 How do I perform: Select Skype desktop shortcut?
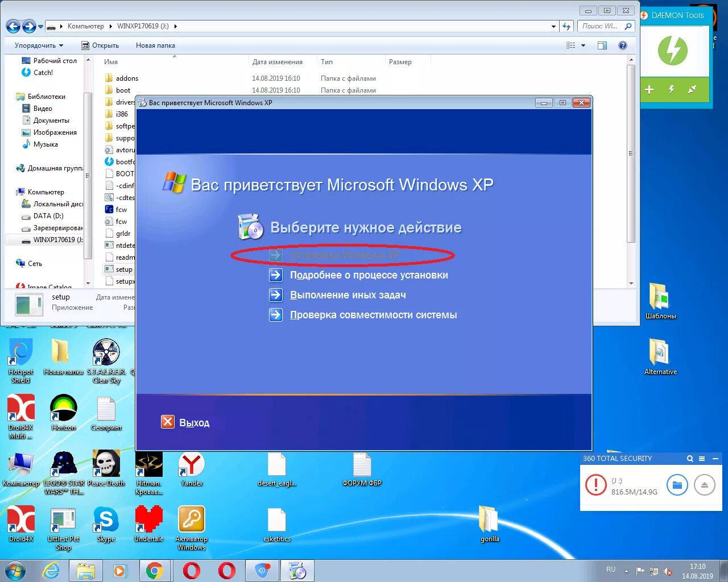pos(106,524)
